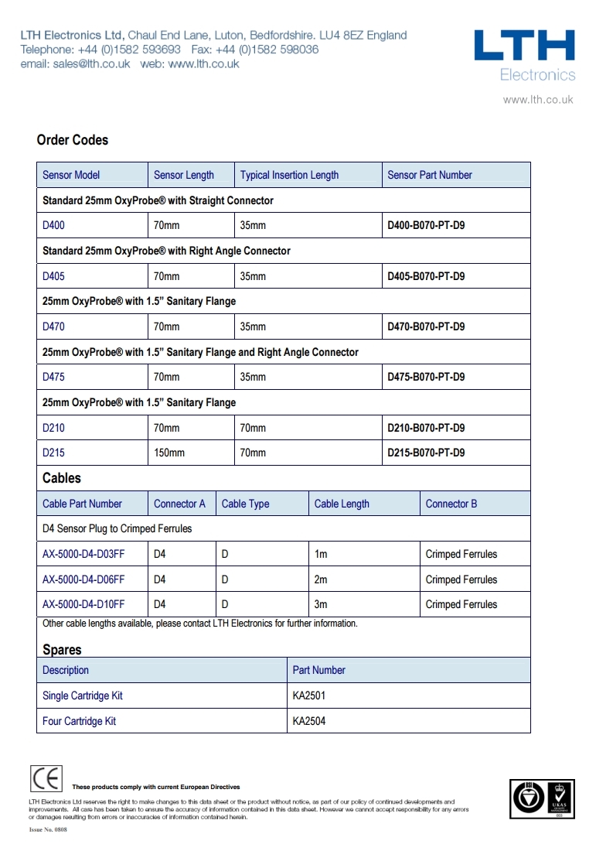613x868 pixels.
Task: Click cable part AX-5000-D4-D03FF
Action: pos(83,554)
